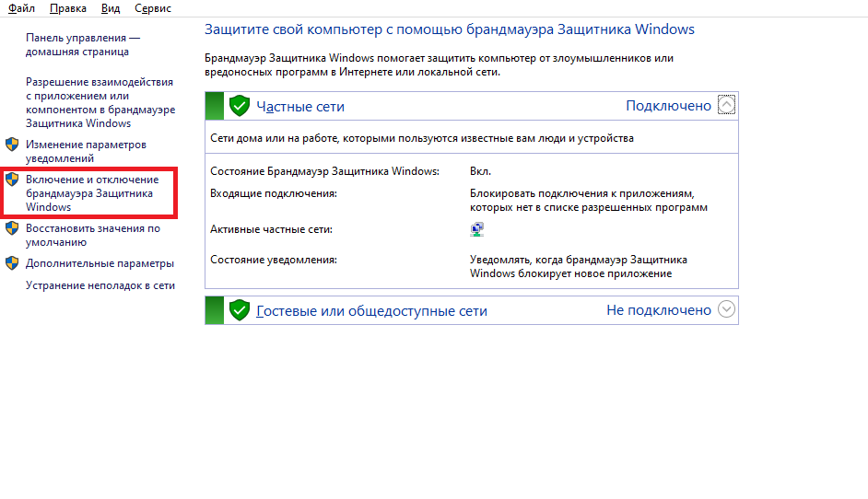
Task: Click shield icon beside Восстановить значения
Action: coord(12,228)
